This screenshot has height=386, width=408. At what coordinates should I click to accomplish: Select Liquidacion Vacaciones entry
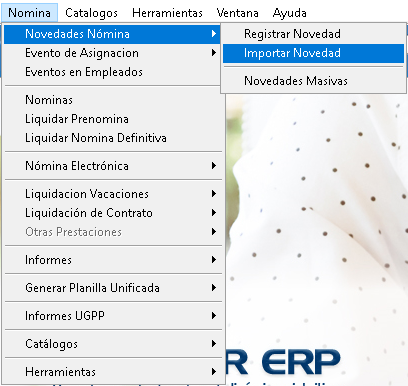pyautogui.click(x=112, y=194)
